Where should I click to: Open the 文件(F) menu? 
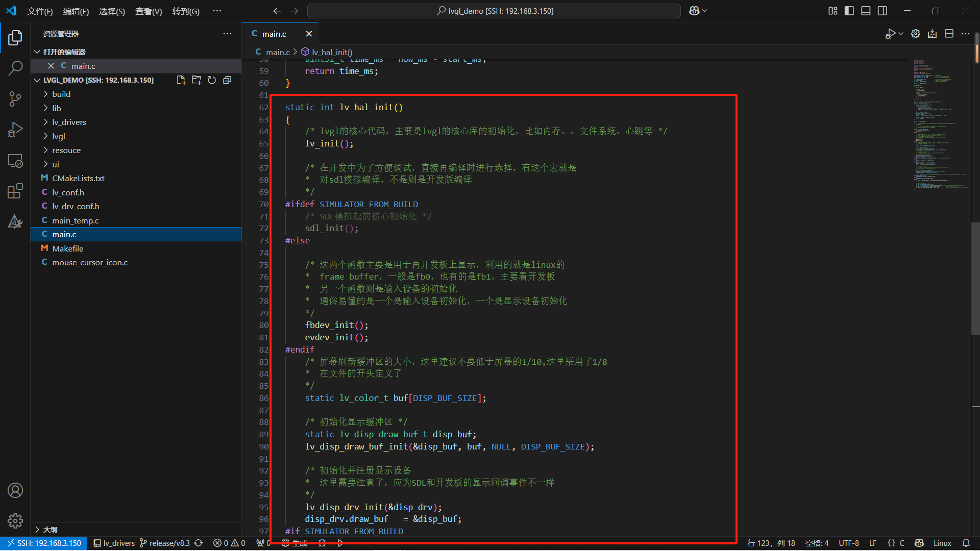[x=40, y=11]
